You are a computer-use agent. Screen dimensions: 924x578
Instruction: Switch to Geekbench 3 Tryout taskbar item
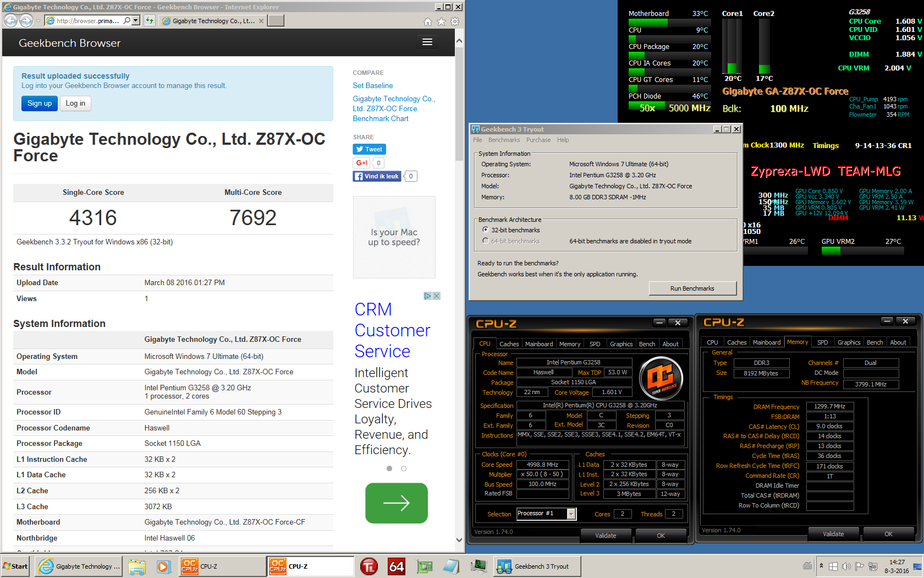[537, 566]
